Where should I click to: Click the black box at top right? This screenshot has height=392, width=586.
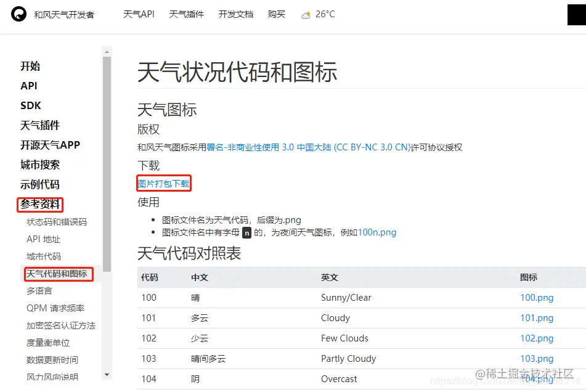click(x=577, y=15)
